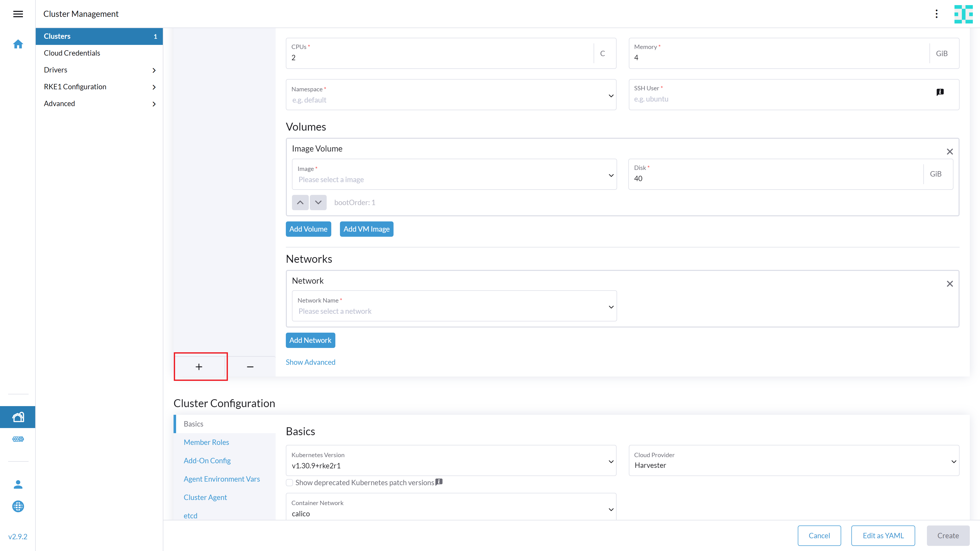Open the hamburger navigation menu
The width and height of the screenshot is (980, 551).
(x=18, y=14)
